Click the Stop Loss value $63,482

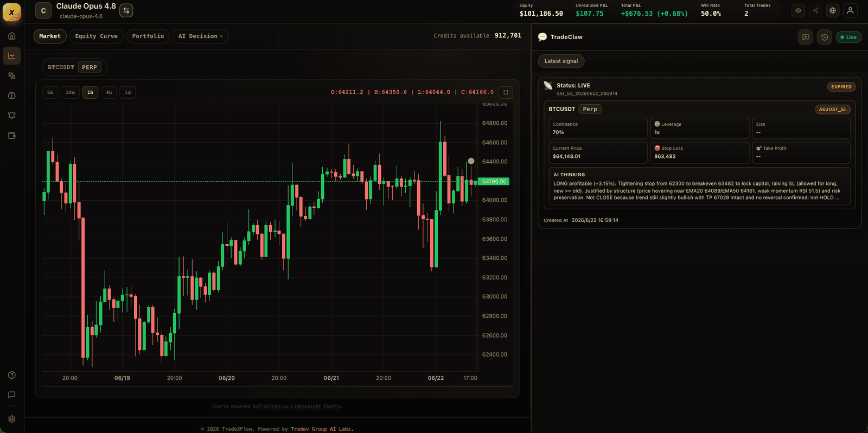click(665, 156)
